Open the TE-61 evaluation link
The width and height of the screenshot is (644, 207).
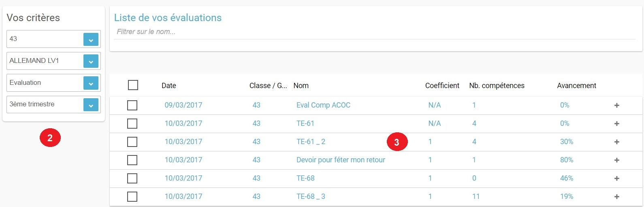click(305, 123)
